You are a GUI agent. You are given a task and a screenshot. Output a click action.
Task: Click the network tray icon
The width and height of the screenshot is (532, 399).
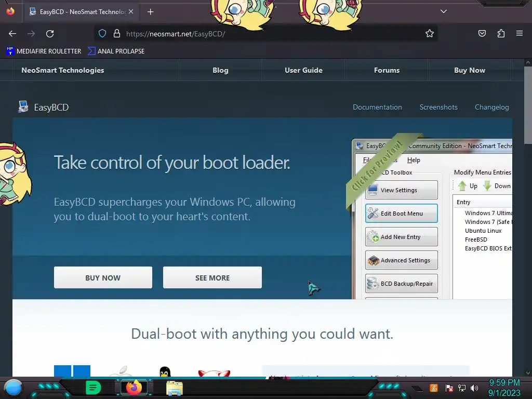tap(462, 388)
